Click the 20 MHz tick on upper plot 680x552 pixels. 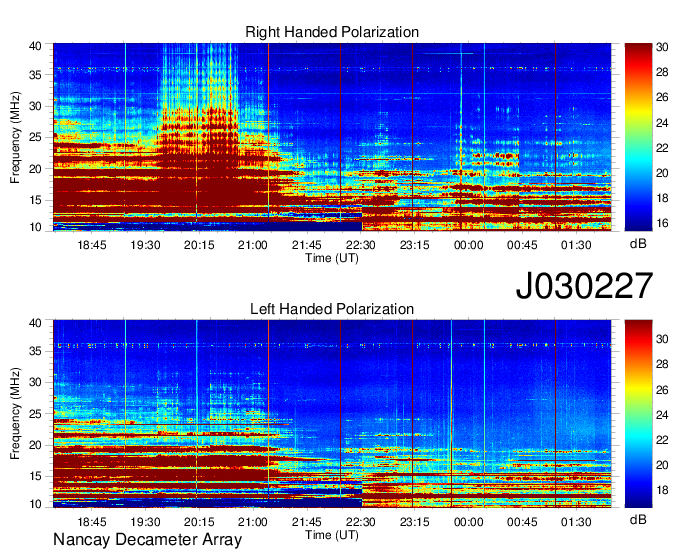pyautogui.click(x=35, y=169)
